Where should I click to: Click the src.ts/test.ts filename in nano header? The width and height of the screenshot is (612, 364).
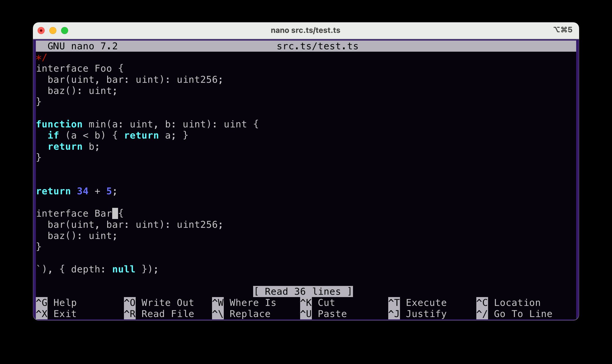[318, 46]
